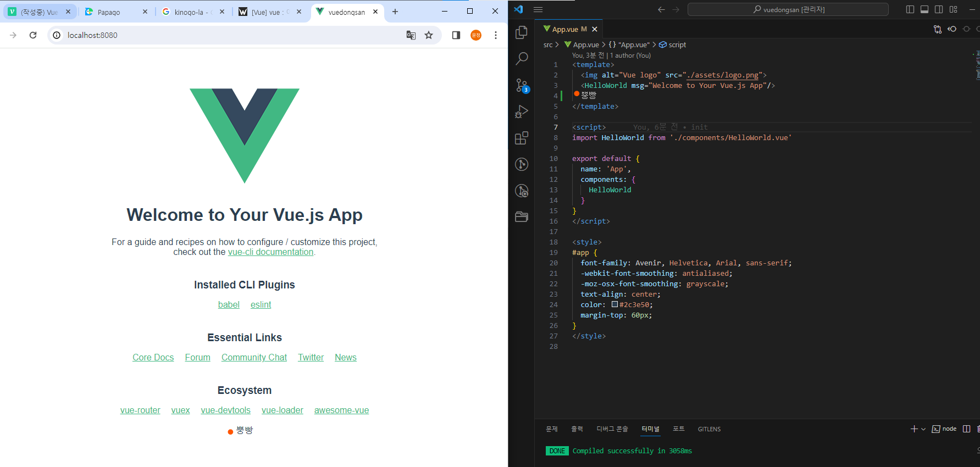Click the GitLens compare changes icon in editor toolbar
The width and height of the screenshot is (980, 467).
[x=938, y=29]
